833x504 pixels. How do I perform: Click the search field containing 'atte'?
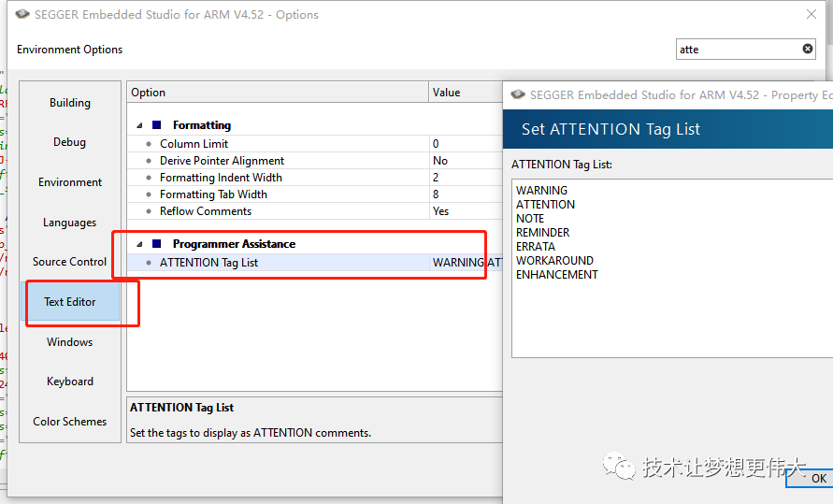[745, 49]
